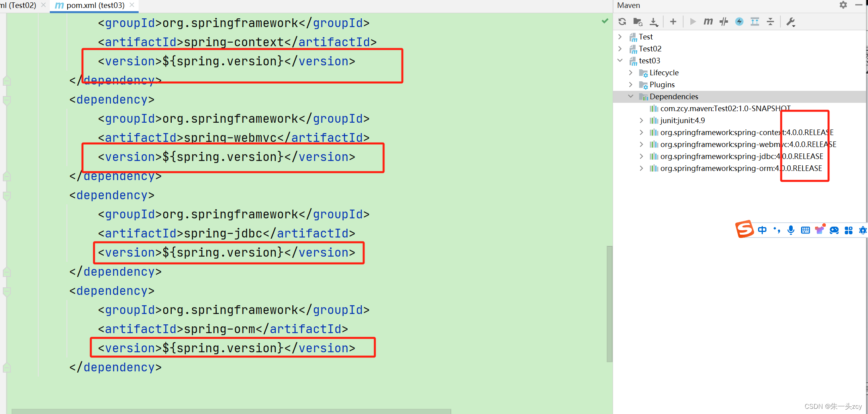Click spring-webmvc artifactId line
The image size is (868, 414).
click(233, 137)
